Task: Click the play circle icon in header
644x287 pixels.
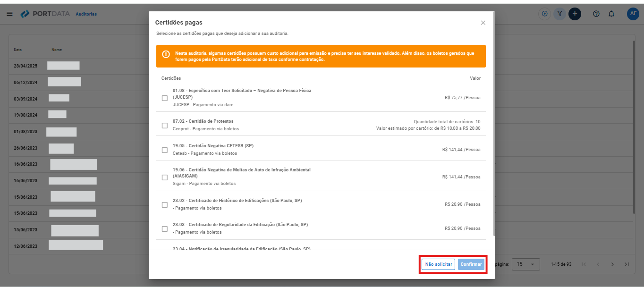Action: (x=544, y=14)
